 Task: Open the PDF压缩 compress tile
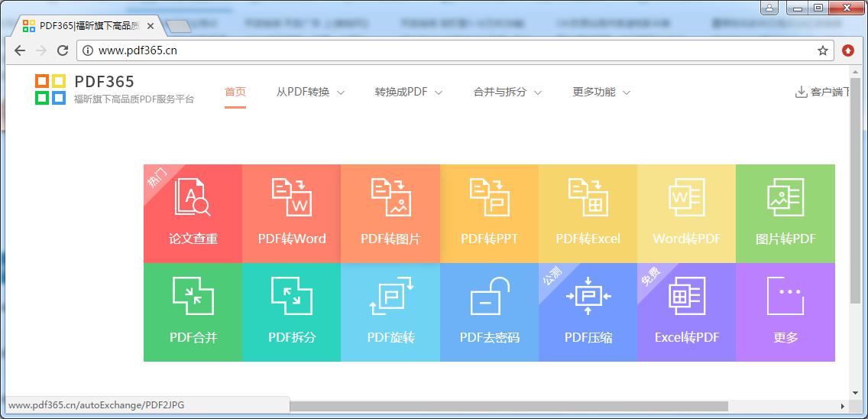(588, 312)
